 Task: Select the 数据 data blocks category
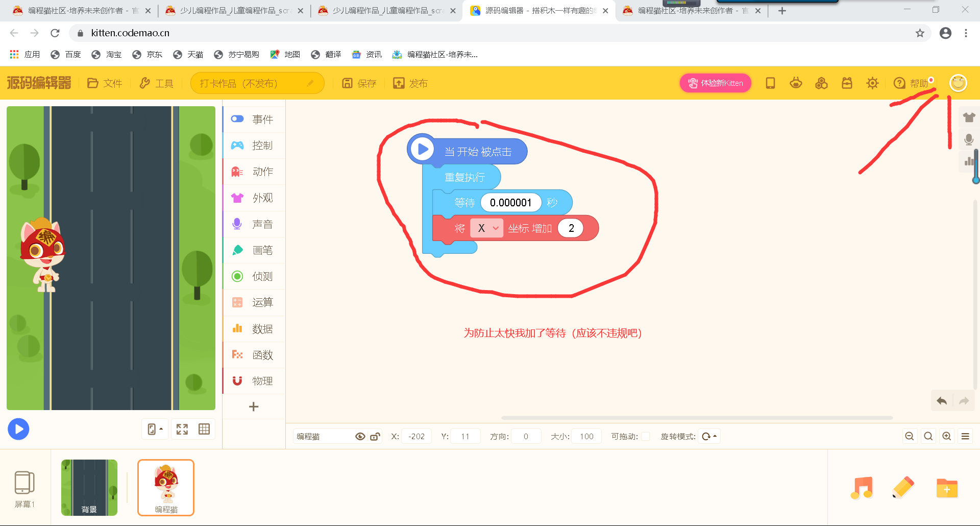point(254,329)
